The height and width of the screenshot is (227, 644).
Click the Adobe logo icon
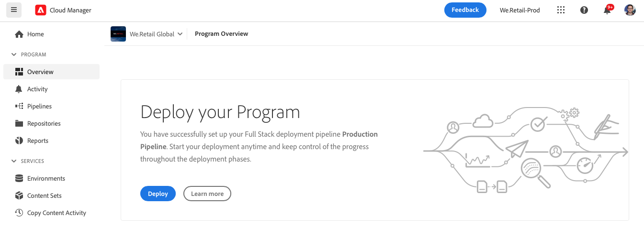pos(41,10)
